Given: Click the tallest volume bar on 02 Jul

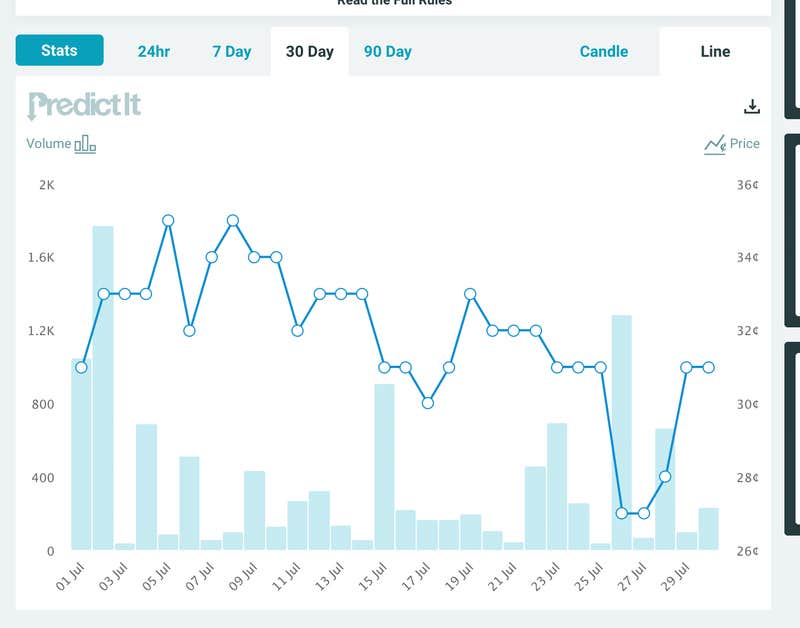Looking at the screenshot, I should click(x=103, y=400).
